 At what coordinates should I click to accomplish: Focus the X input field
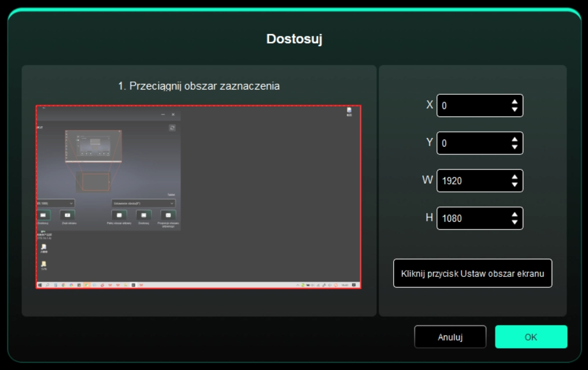[x=471, y=106]
